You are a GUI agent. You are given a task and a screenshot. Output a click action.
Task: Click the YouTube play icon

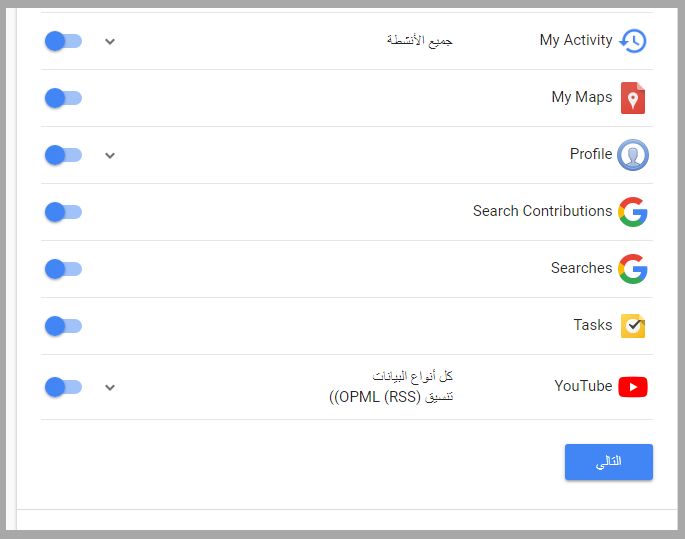click(x=633, y=387)
